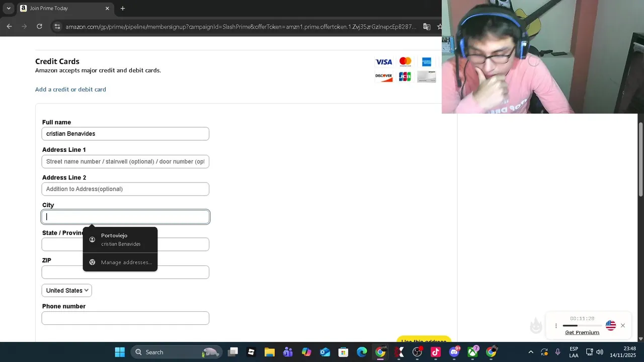The height and width of the screenshot is (362, 644).
Task: Select Portoviejo autofill suggestion
Action: (120, 239)
